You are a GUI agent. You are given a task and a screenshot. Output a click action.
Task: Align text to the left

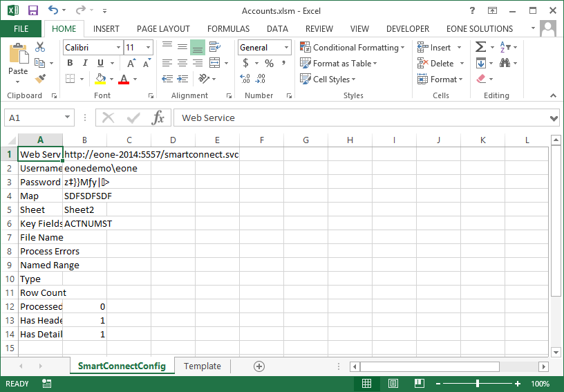pos(167,64)
